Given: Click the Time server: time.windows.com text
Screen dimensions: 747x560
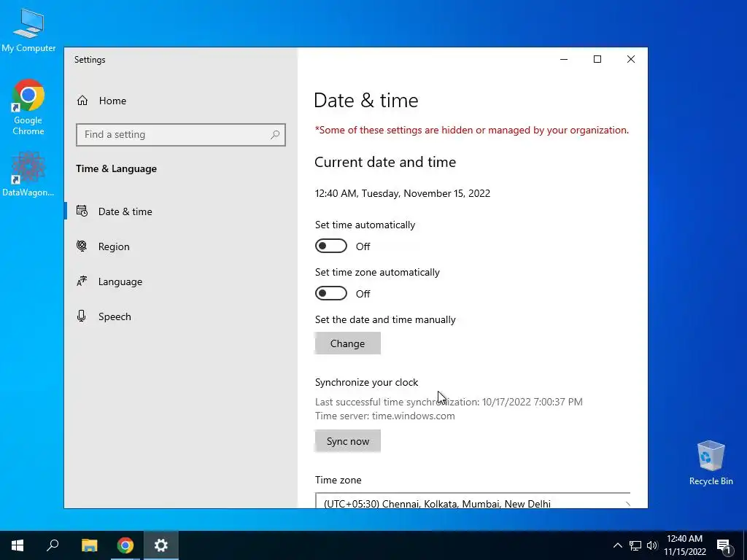Looking at the screenshot, I should pos(385,416).
